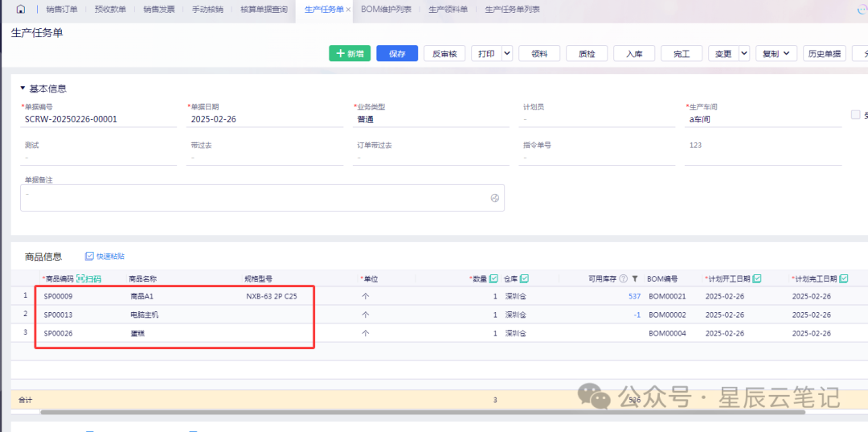Toggle the 仓库 column checkbox

coord(524,278)
